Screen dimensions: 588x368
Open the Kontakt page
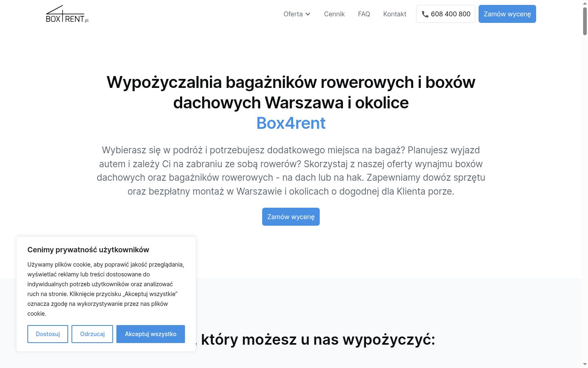click(x=395, y=14)
